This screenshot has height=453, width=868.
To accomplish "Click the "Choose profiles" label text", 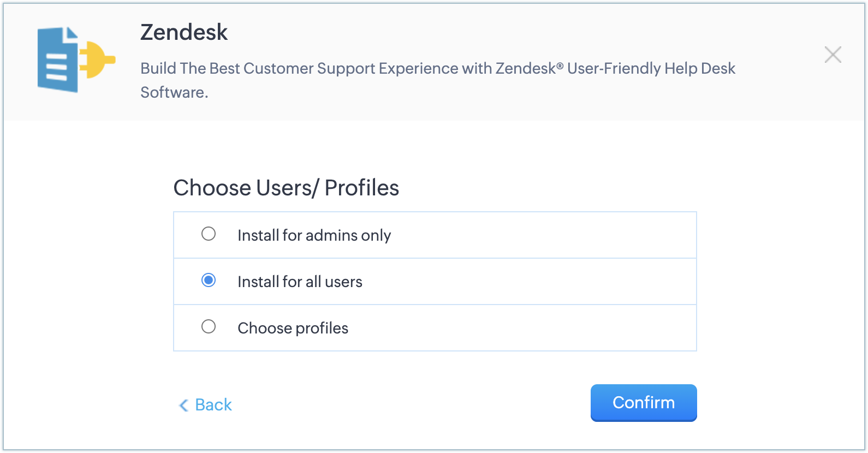I will pos(293,328).
